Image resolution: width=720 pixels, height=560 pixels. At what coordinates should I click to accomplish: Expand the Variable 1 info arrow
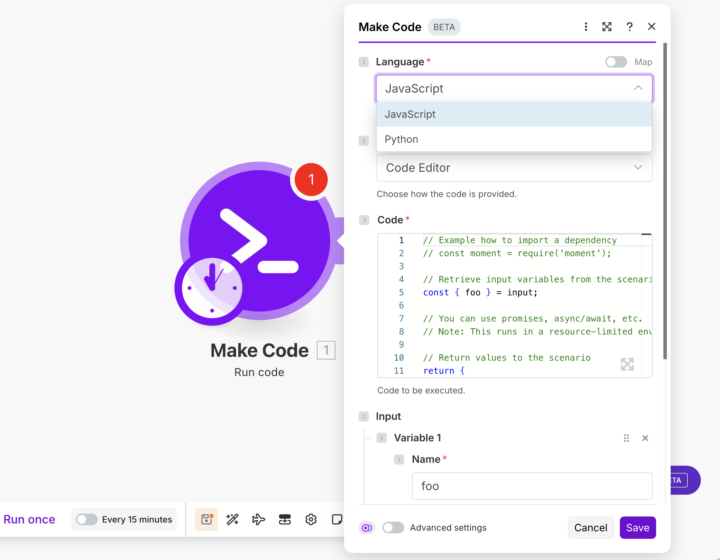click(x=382, y=438)
